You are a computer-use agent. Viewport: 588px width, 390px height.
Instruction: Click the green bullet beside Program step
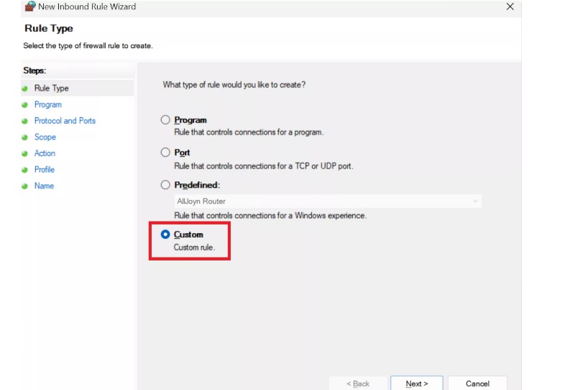click(24, 105)
